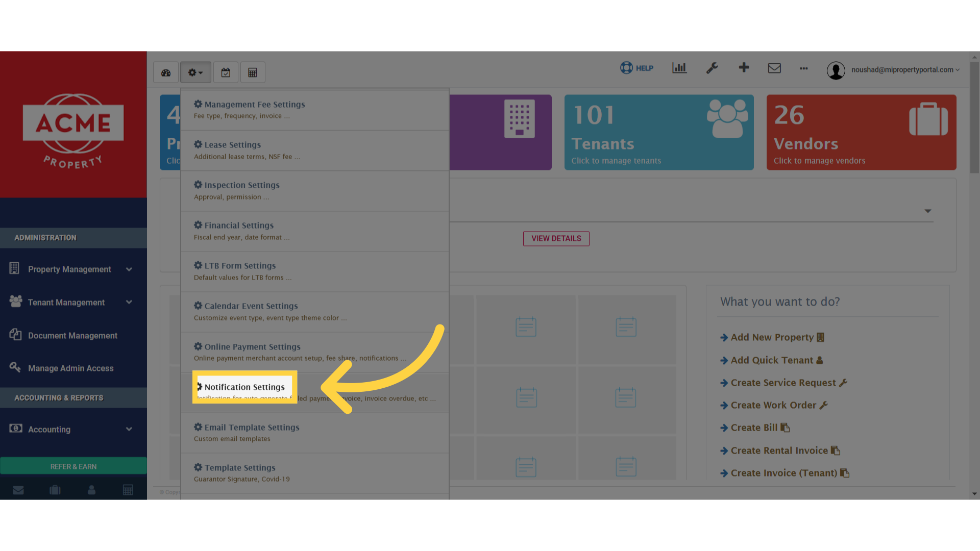Click the Manage Admin Access key icon
Image resolution: width=980 pixels, height=551 pixels.
tap(15, 367)
